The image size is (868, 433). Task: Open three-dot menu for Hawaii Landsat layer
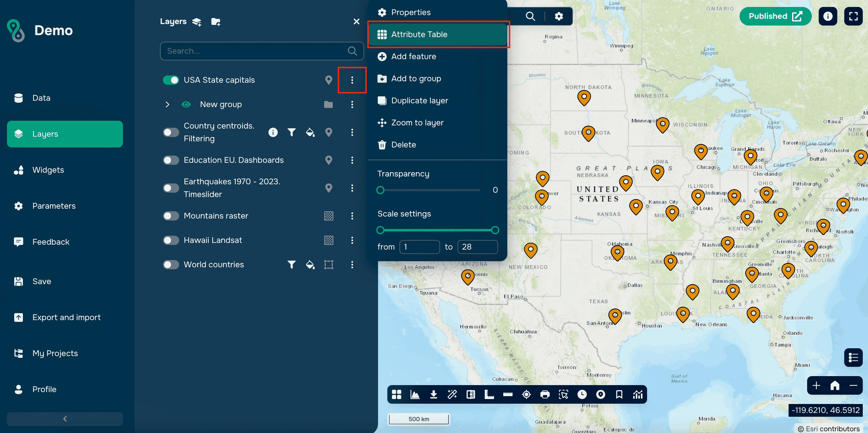click(352, 240)
